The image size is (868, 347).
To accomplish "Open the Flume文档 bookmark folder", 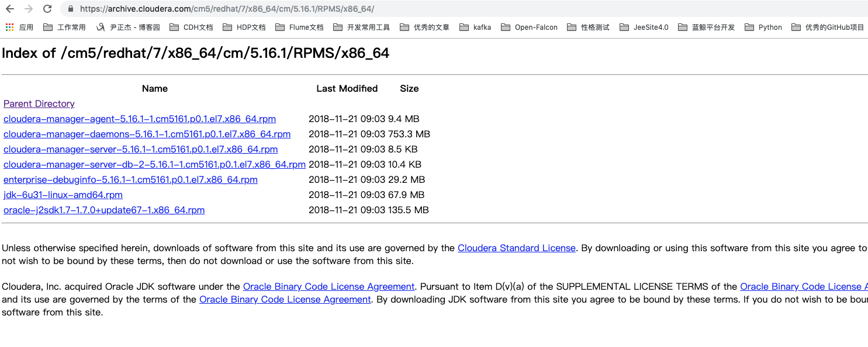I will pyautogui.click(x=299, y=27).
